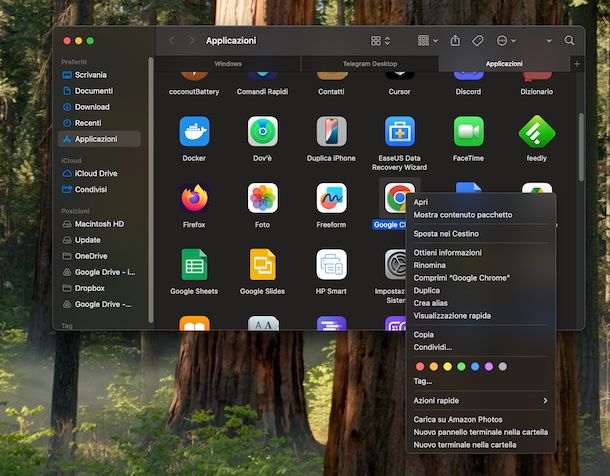Screen dimensions: 610x476
Task: Select the HP Smart app icon
Action: 331,264
